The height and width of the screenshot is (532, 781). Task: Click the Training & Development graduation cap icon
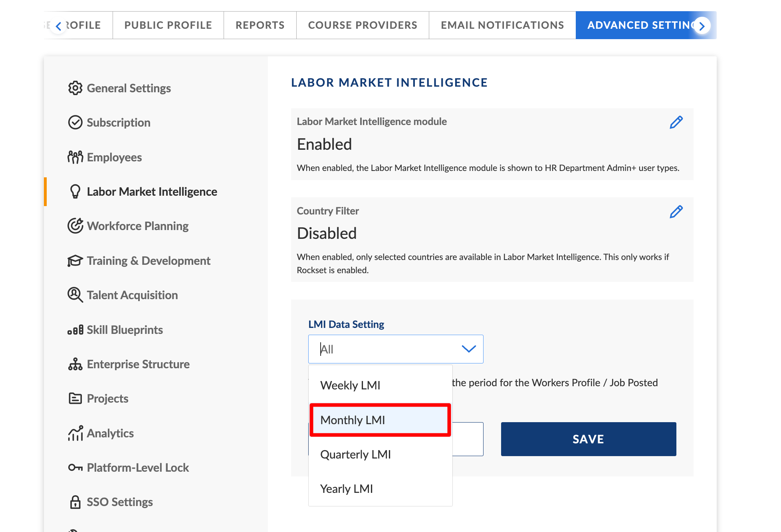coord(75,261)
